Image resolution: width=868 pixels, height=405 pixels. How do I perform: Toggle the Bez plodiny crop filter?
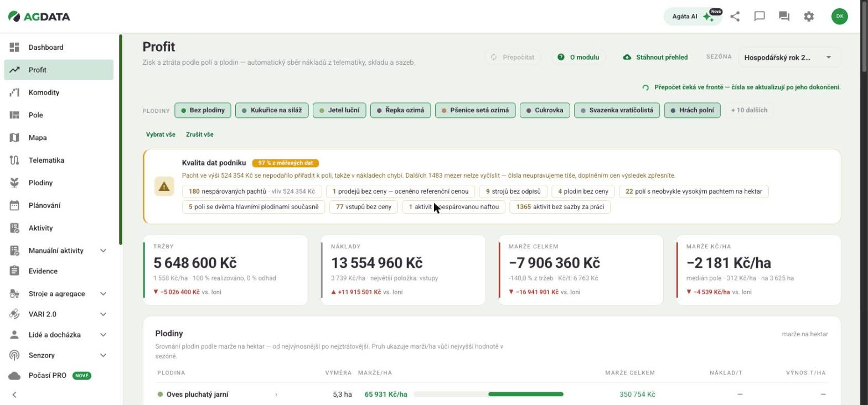click(x=203, y=110)
